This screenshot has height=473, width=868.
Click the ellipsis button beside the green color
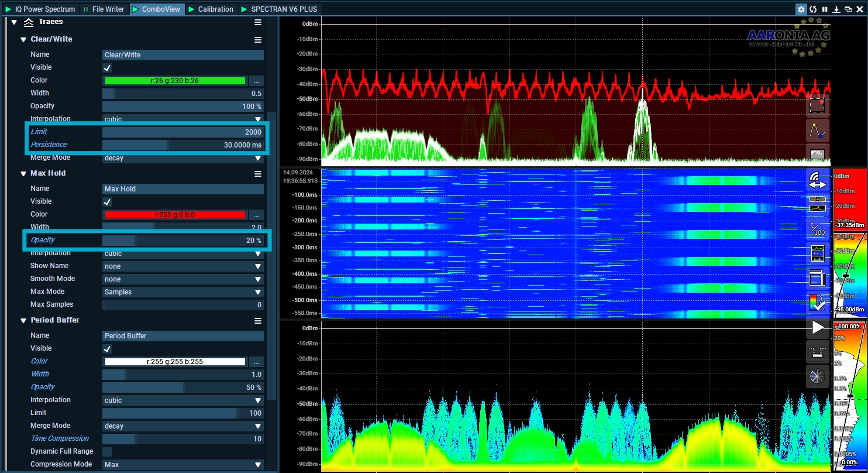tap(256, 81)
